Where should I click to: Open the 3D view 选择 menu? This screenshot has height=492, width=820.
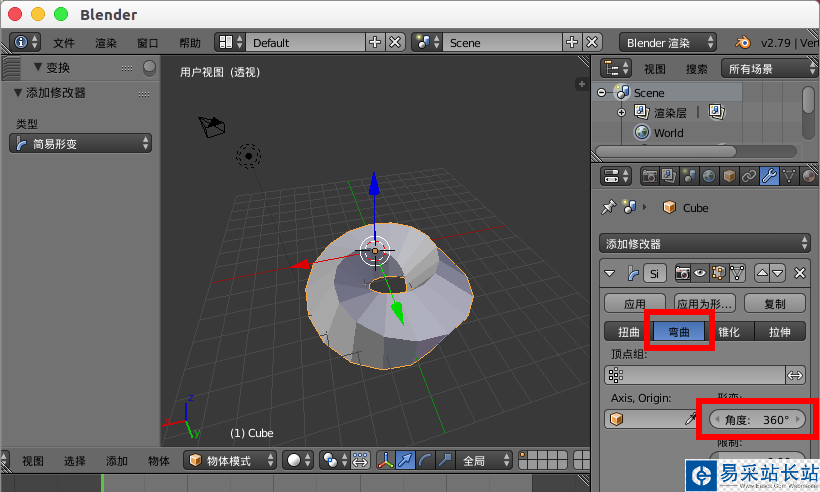(75, 461)
